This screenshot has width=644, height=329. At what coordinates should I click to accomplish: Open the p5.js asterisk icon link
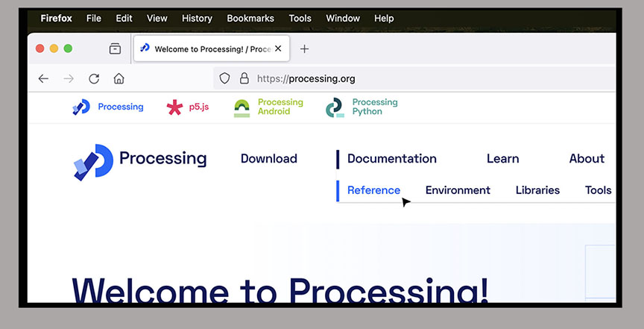[174, 107]
